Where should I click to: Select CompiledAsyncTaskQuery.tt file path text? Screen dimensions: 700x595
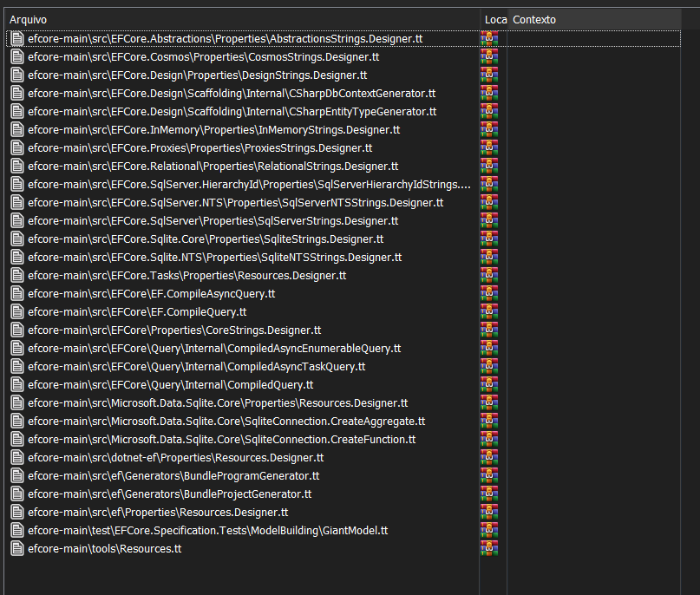pyautogui.click(x=196, y=367)
